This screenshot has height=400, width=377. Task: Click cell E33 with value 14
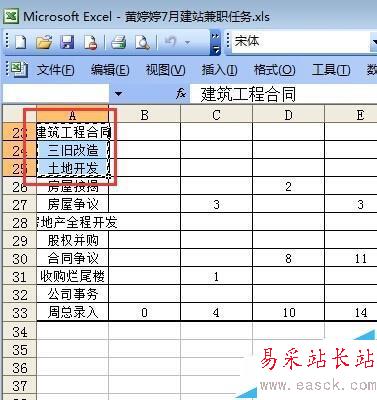[x=351, y=312]
